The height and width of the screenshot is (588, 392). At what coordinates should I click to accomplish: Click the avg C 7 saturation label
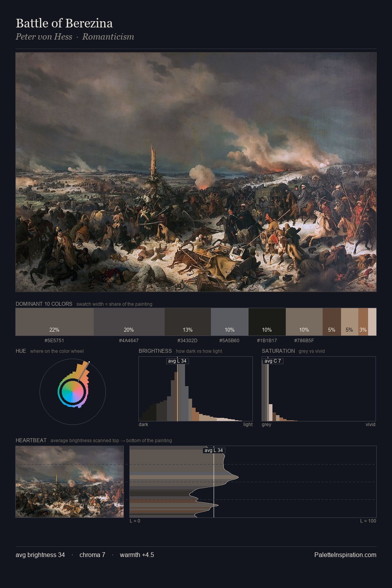[273, 361]
